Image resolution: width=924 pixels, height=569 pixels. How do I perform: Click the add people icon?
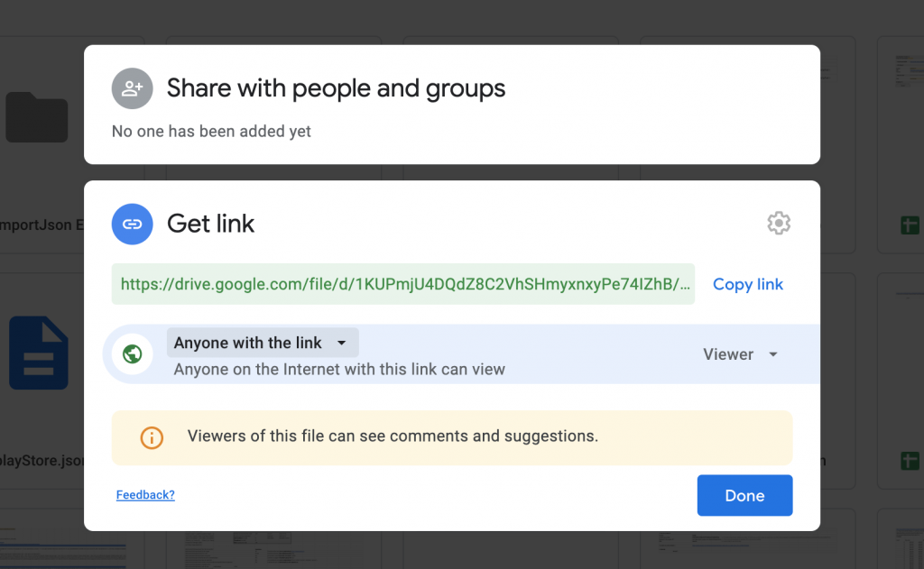tap(132, 88)
